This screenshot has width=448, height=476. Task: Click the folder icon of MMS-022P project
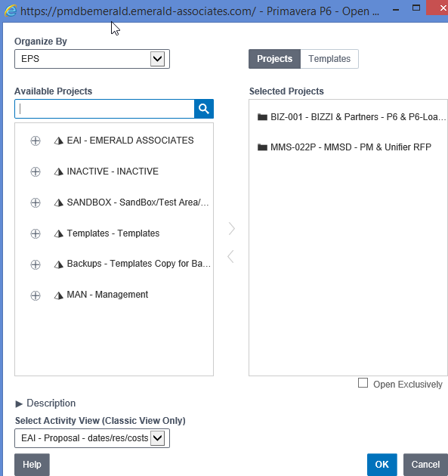(262, 147)
